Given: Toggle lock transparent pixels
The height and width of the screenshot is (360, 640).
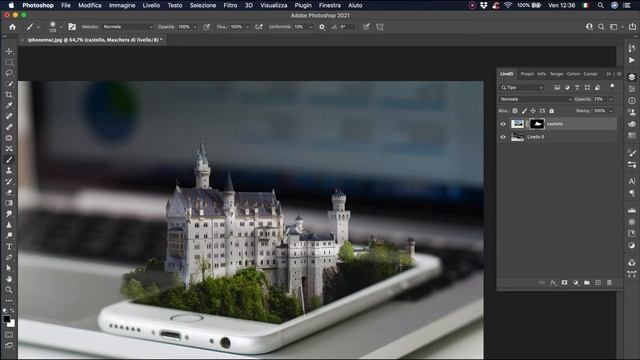Looking at the screenshot, I should 515,111.
